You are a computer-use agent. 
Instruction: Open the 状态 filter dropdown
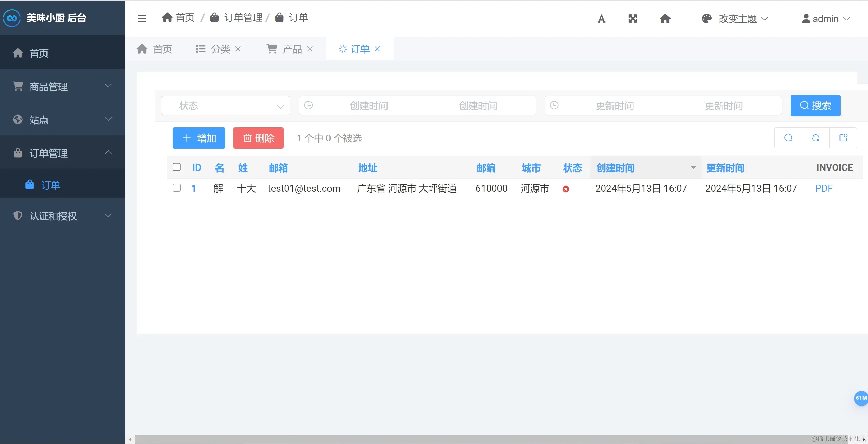225,106
